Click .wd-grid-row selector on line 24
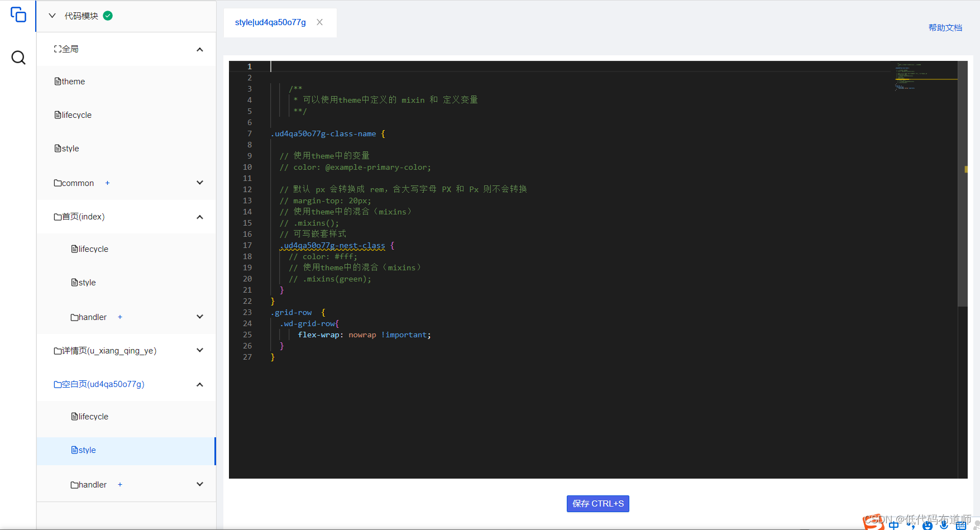The height and width of the screenshot is (530, 980). (308, 323)
